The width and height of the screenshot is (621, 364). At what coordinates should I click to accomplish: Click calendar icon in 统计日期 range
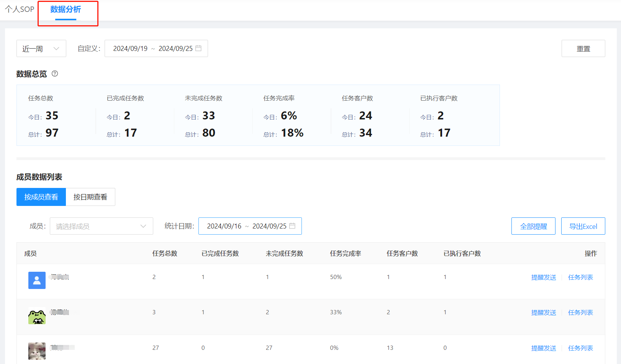click(292, 226)
